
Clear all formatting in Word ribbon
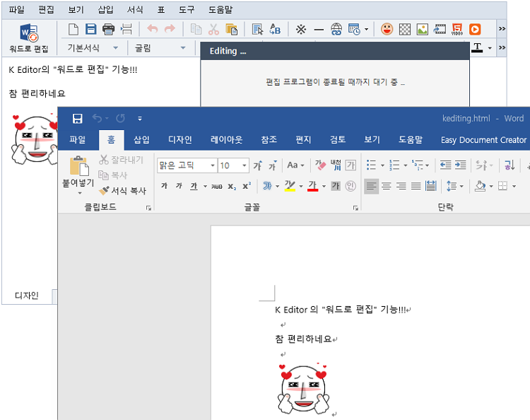point(320,165)
